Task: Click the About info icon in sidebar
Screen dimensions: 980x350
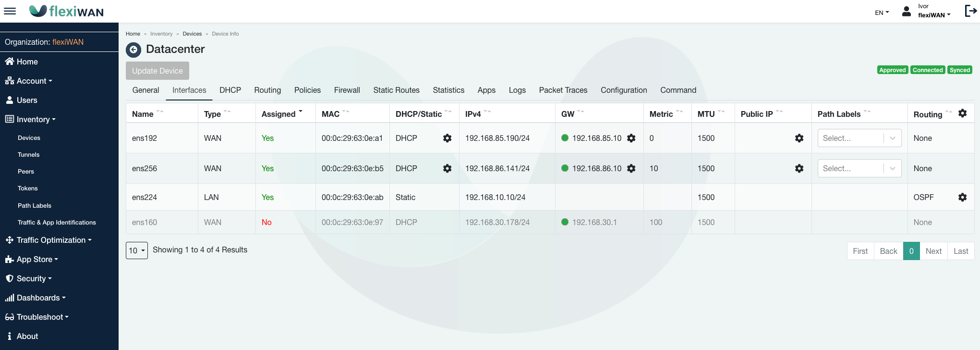Action: point(10,336)
